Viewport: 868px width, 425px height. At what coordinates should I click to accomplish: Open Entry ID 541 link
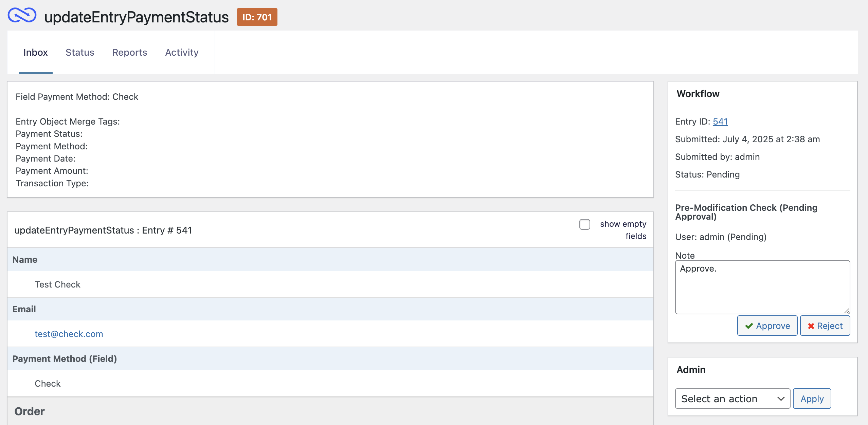(720, 122)
